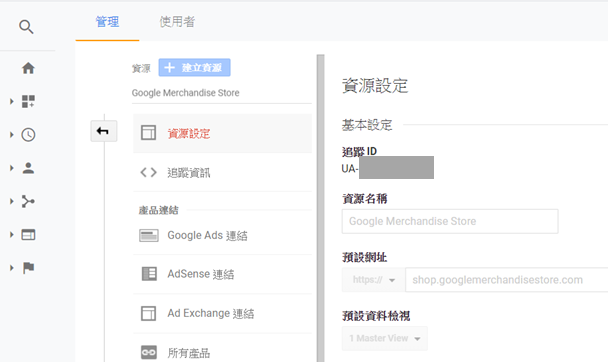Click the Ad Exchange 連結 icon
This screenshot has height=362, width=608.
[x=149, y=313]
